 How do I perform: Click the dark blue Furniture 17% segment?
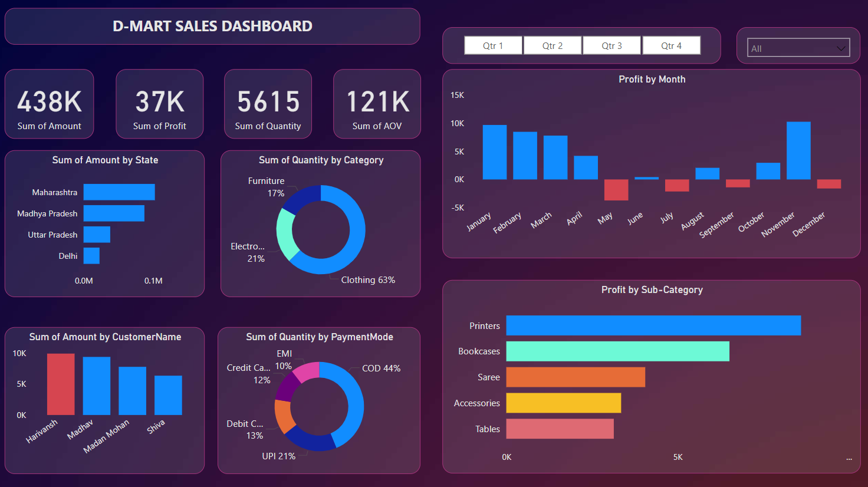[x=303, y=197]
